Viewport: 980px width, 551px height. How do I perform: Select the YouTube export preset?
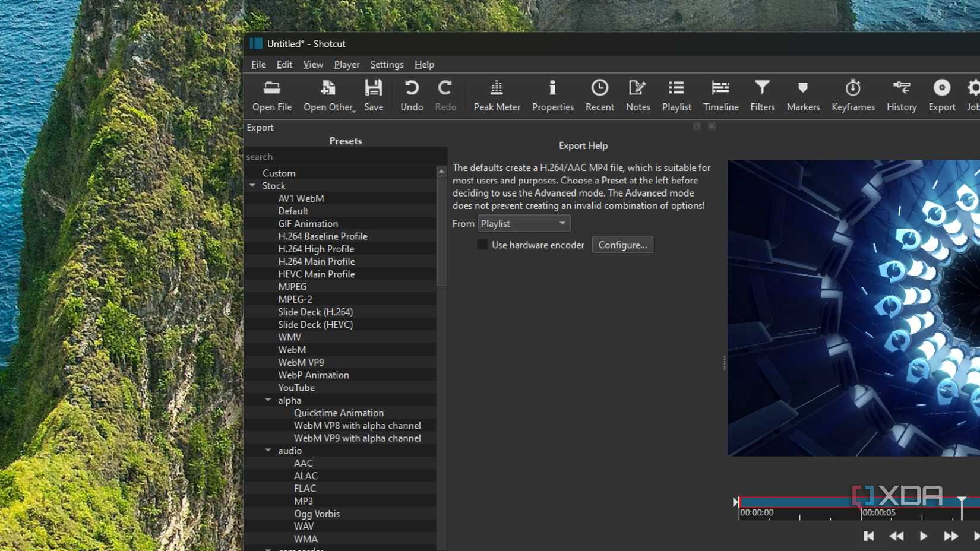click(296, 387)
